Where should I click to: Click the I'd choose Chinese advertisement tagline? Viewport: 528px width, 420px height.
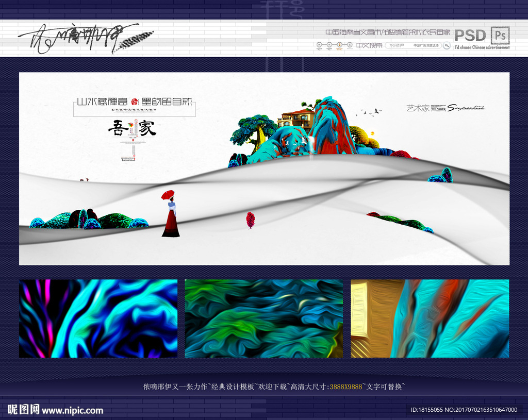click(483, 46)
